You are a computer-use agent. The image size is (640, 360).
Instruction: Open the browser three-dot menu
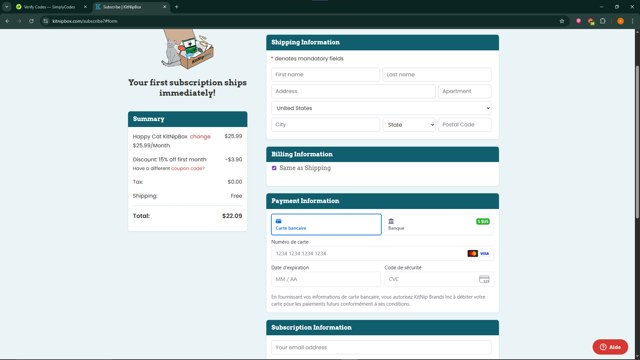click(632, 21)
